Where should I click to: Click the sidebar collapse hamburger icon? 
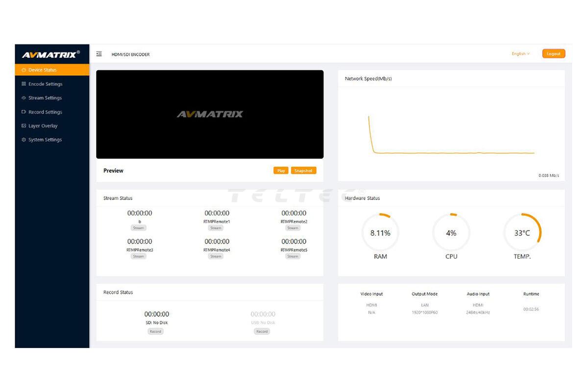pos(99,54)
